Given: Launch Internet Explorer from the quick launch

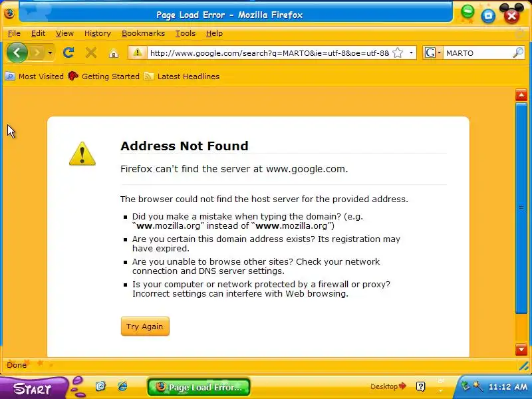Looking at the screenshot, I should point(122,386).
